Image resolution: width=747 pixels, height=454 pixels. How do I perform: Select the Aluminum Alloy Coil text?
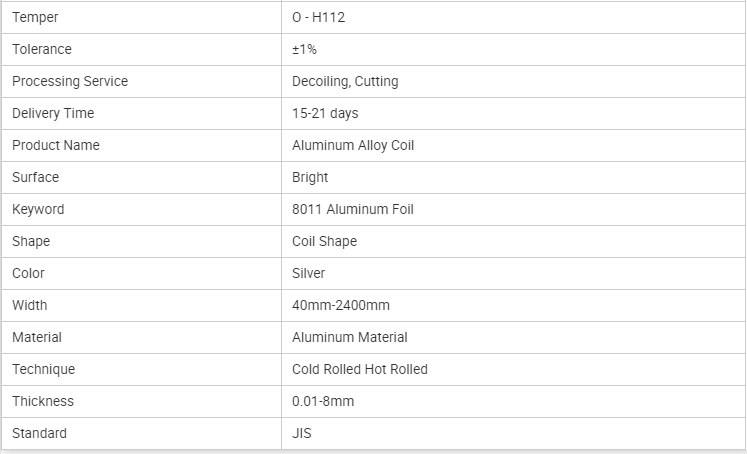pyautogui.click(x=353, y=145)
